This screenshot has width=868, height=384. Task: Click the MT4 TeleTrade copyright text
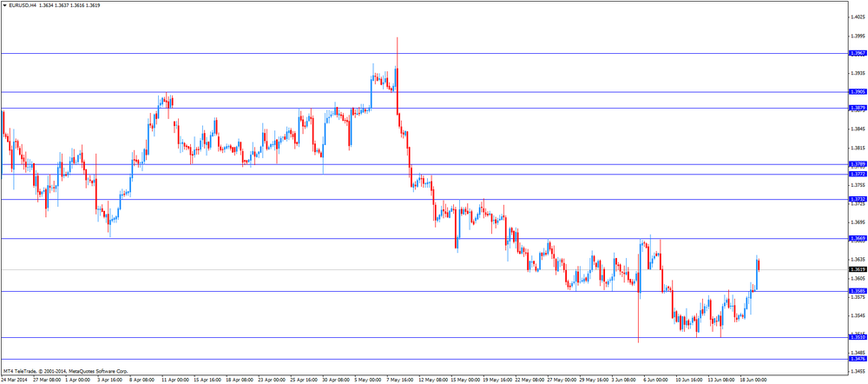[65, 371]
